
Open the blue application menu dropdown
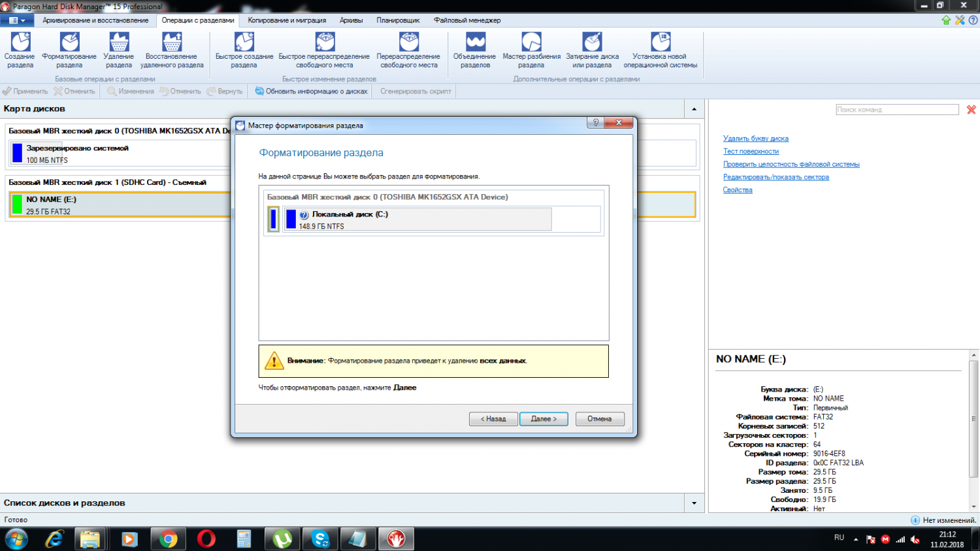click(x=17, y=20)
